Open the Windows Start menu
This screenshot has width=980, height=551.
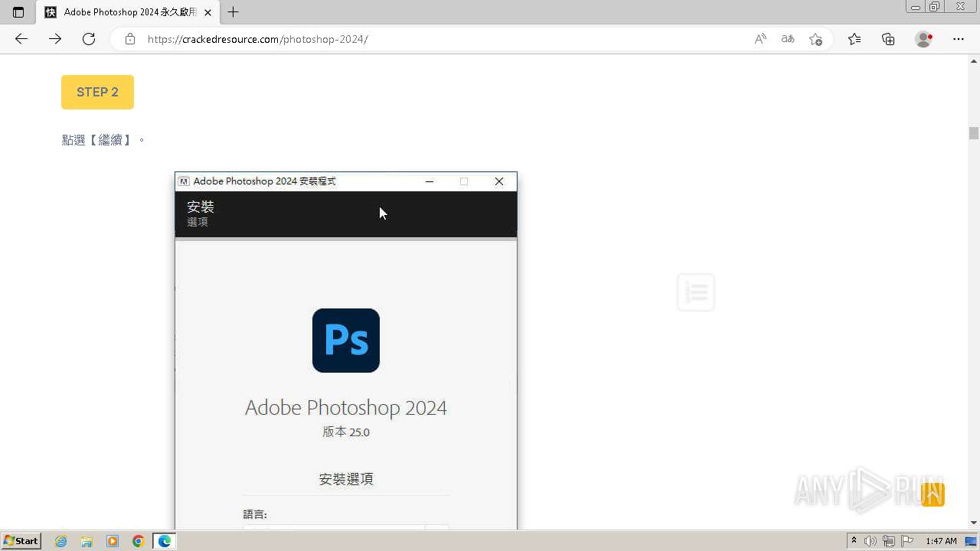coord(21,540)
